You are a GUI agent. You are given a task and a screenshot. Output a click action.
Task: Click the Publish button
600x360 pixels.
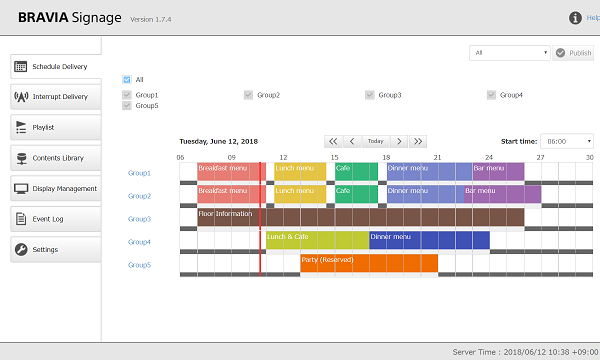pos(573,53)
